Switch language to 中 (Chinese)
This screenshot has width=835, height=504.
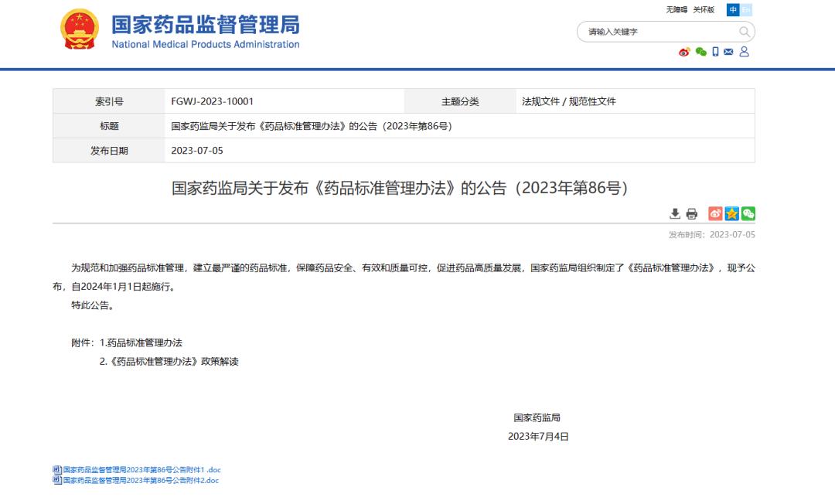click(x=733, y=10)
